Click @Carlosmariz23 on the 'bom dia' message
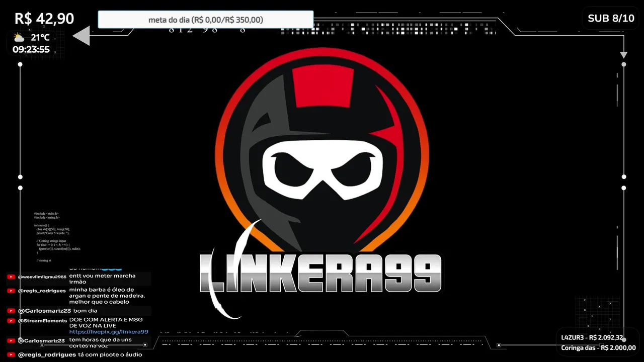644x362 pixels. click(44, 311)
